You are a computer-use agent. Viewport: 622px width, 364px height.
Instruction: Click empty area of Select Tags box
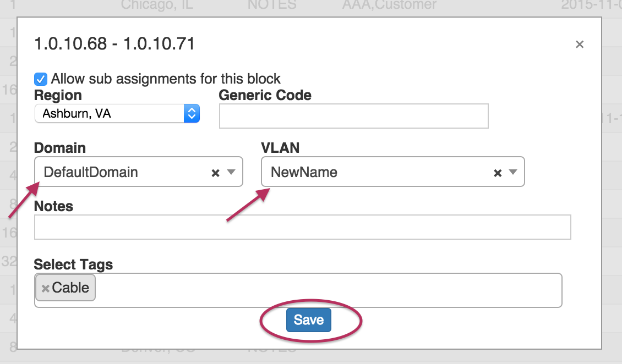pyautogui.click(x=330, y=290)
